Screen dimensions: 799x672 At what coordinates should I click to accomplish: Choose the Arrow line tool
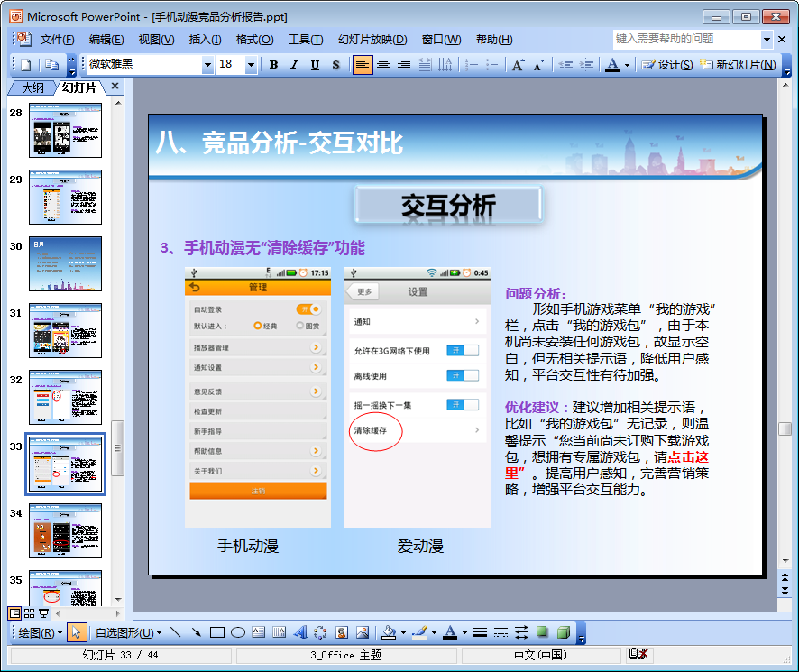(196, 632)
